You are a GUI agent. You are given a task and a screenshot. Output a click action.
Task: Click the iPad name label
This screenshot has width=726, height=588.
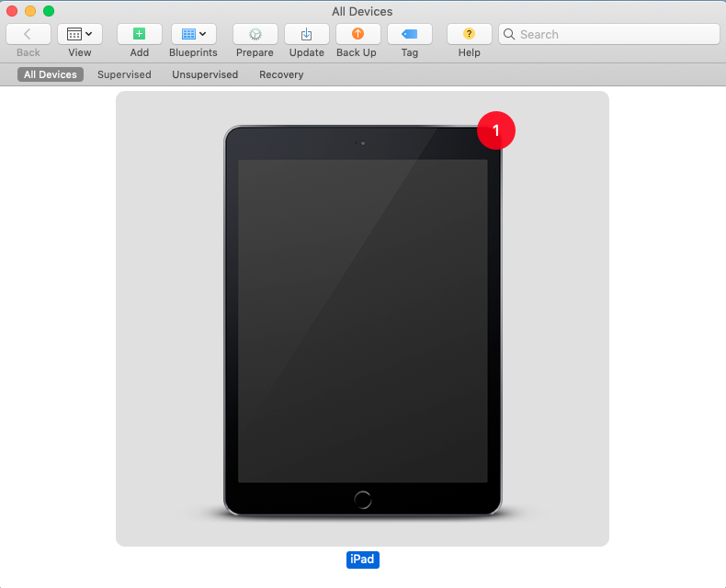pos(362,560)
